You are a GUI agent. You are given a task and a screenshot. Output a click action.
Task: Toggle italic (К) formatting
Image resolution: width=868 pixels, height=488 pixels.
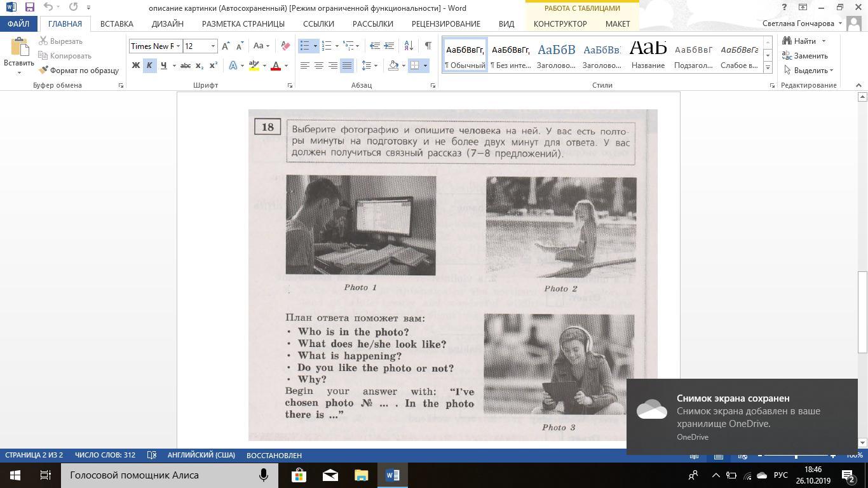(x=149, y=65)
